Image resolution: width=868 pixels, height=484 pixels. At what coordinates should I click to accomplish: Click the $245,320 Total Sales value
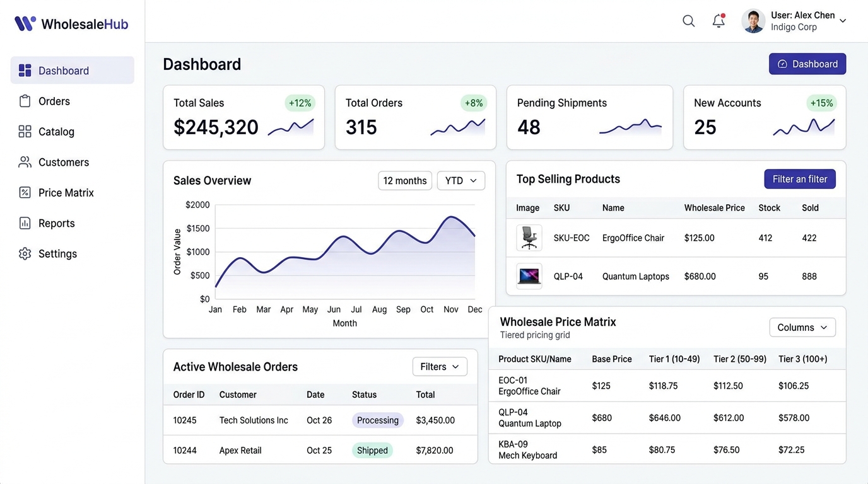216,127
